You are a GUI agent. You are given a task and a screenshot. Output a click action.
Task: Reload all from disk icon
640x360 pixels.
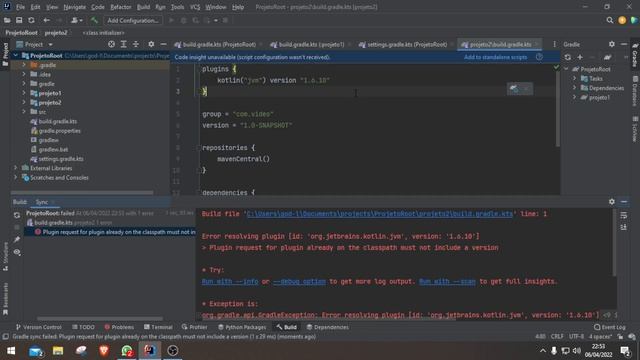pos(31,20)
